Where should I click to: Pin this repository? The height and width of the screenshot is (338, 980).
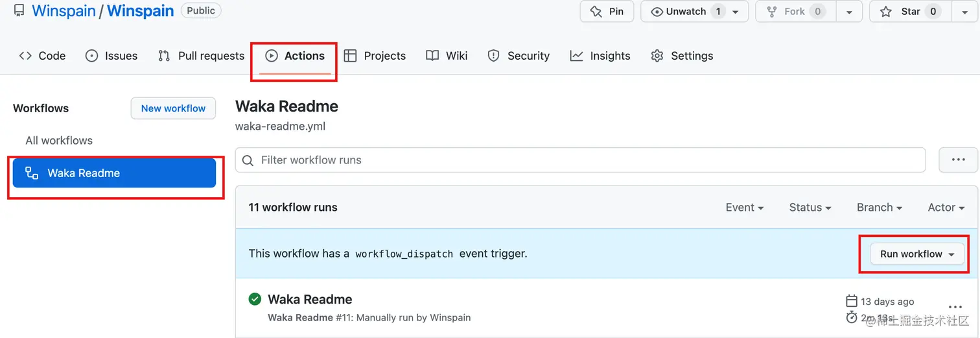607,11
